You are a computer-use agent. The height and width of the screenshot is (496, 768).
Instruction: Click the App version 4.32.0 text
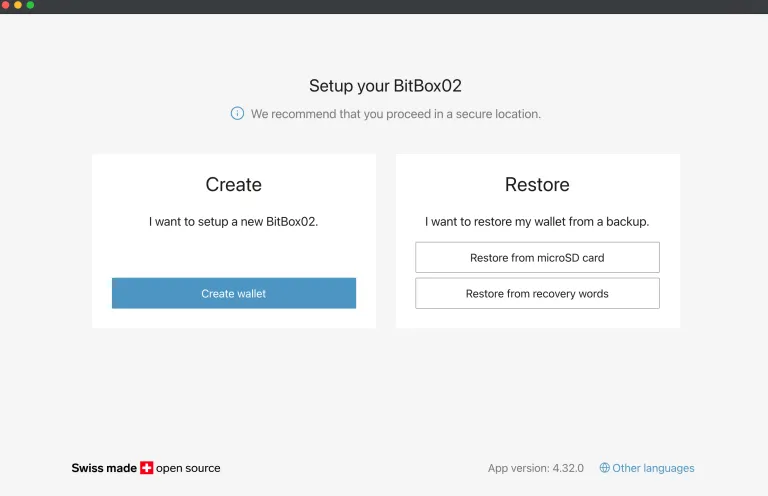(x=535, y=468)
